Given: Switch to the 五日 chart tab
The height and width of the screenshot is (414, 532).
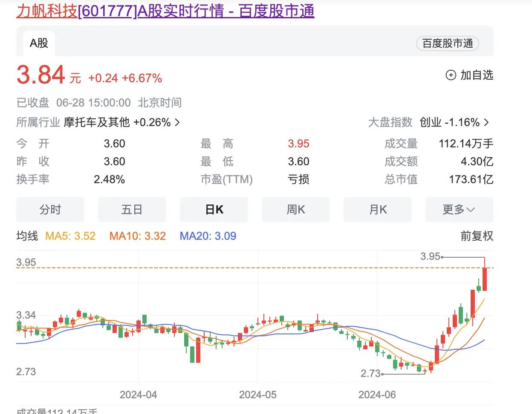Looking at the screenshot, I should pos(132,210).
